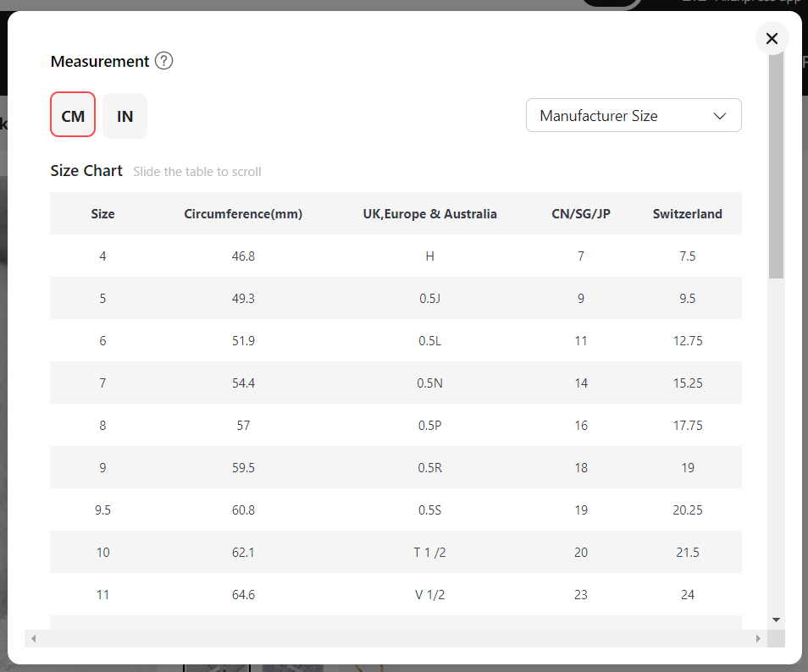Open the Measurement help question mark icon
Image resolution: width=808 pixels, height=672 pixels.
163,61
